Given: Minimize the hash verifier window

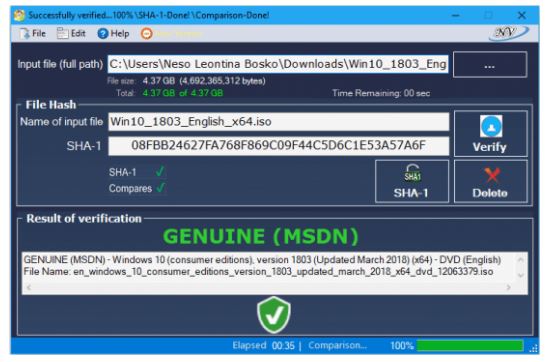Looking at the screenshot, I should 456,15.
